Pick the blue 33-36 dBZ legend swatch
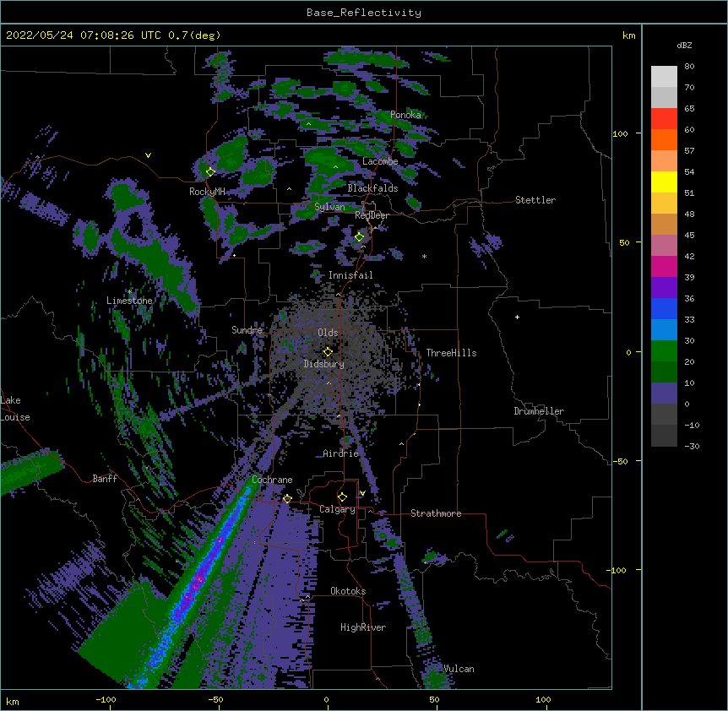This screenshot has width=728, height=711. tap(664, 308)
